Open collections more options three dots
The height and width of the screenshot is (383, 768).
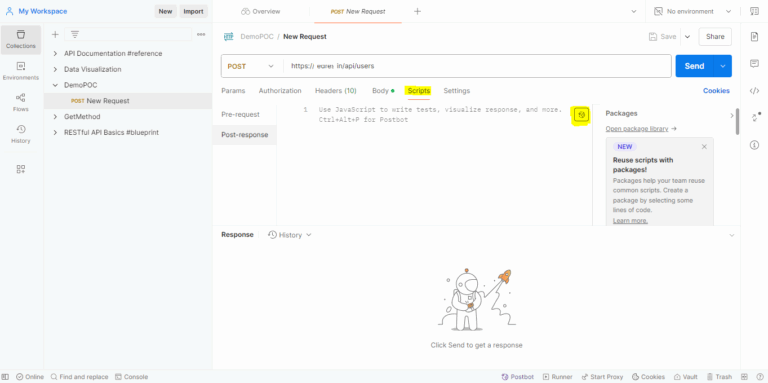click(x=201, y=34)
